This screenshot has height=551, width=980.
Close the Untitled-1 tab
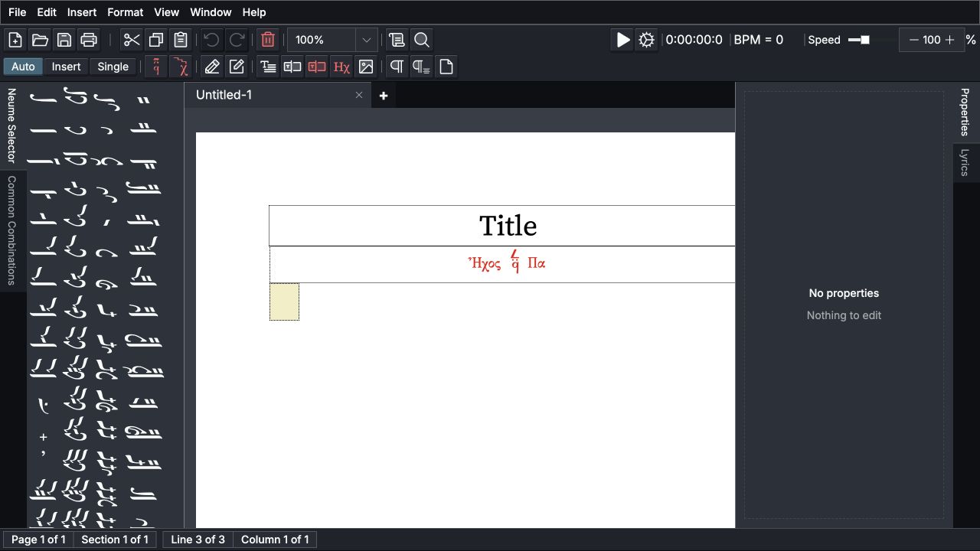358,95
